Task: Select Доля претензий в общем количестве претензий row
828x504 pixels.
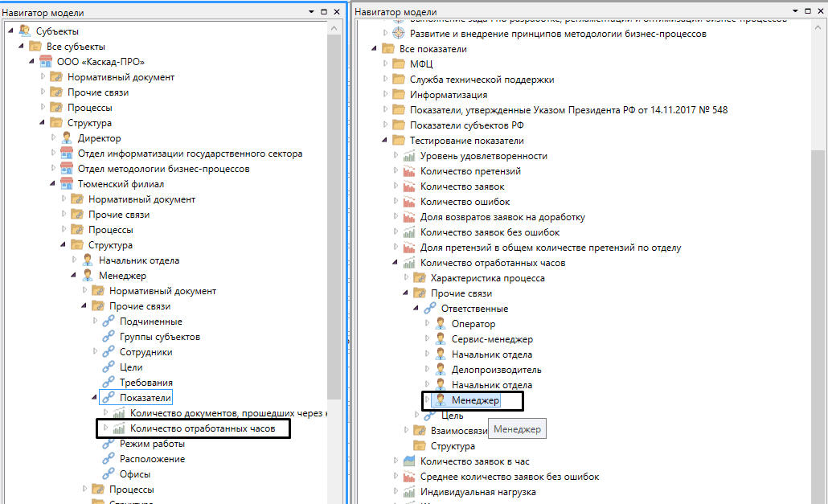Action: pyautogui.click(x=551, y=248)
